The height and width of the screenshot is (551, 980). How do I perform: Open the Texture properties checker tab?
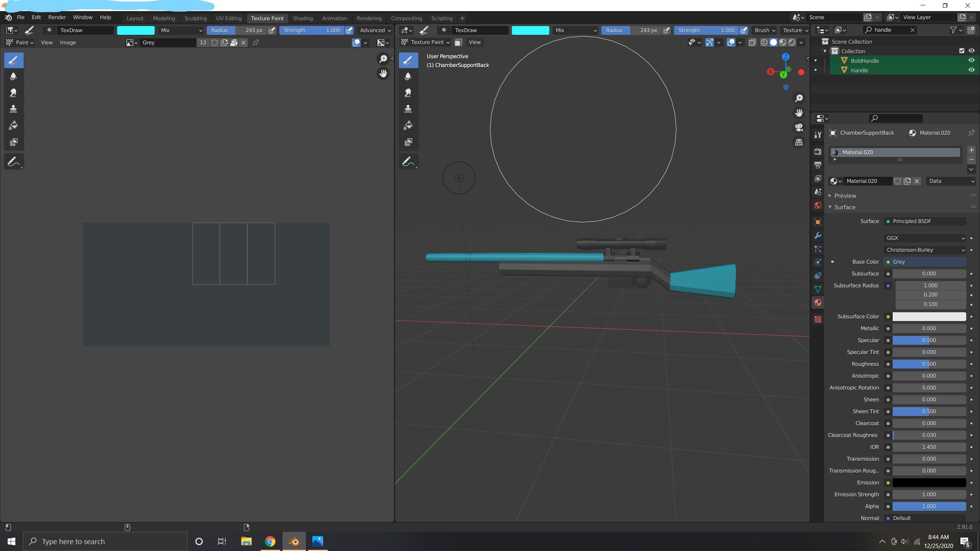[818, 319]
